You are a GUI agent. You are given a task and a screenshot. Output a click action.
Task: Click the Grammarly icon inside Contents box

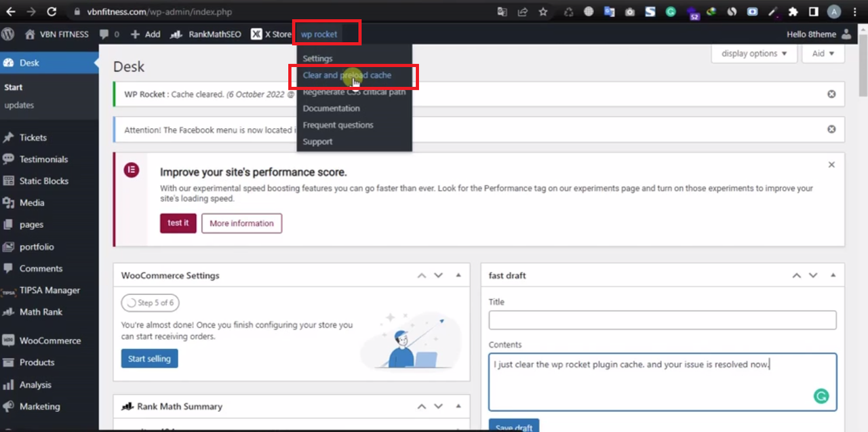pos(821,397)
